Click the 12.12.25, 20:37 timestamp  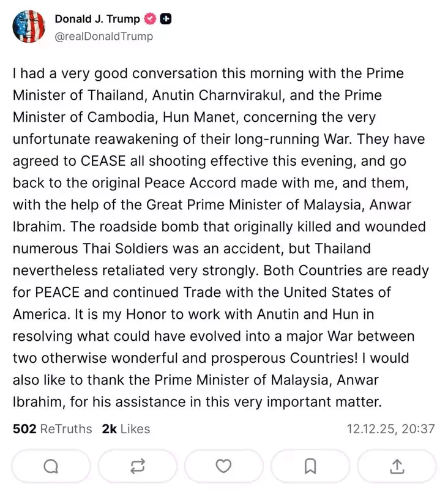390,429
